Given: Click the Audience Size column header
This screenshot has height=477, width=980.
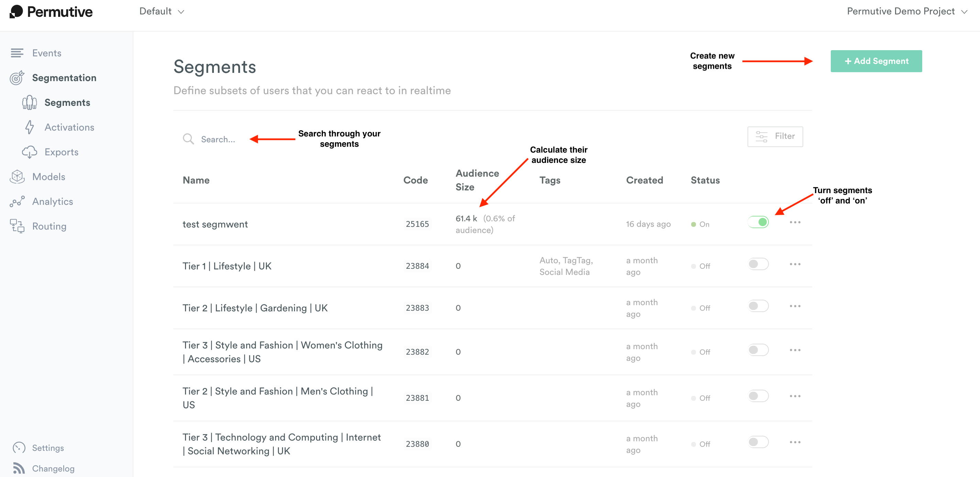Looking at the screenshot, I should pos(477,180).
